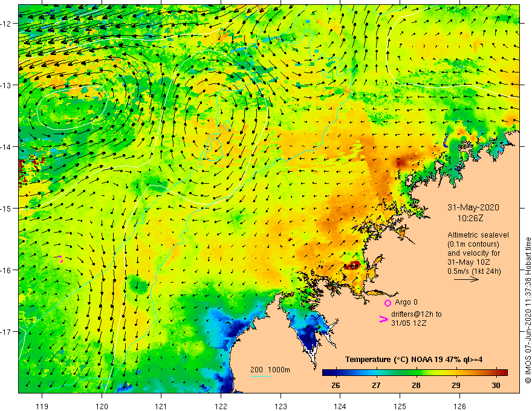Select the '10:26Z' time text
The image size is (532, 411).
[470, 218]
